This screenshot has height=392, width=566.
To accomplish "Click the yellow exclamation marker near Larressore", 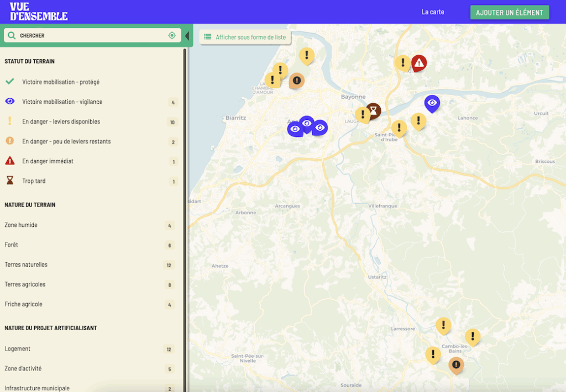I will click(x=443, y=325).
